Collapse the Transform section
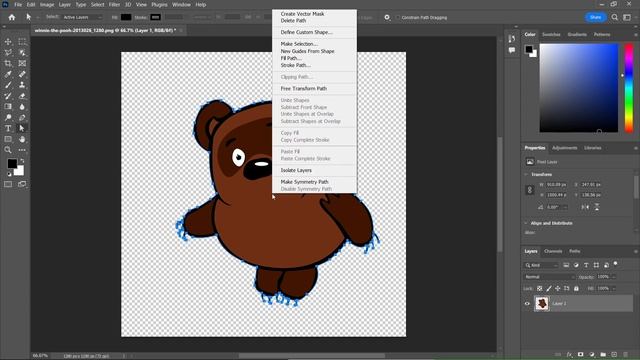 click(x=526, y=174)
